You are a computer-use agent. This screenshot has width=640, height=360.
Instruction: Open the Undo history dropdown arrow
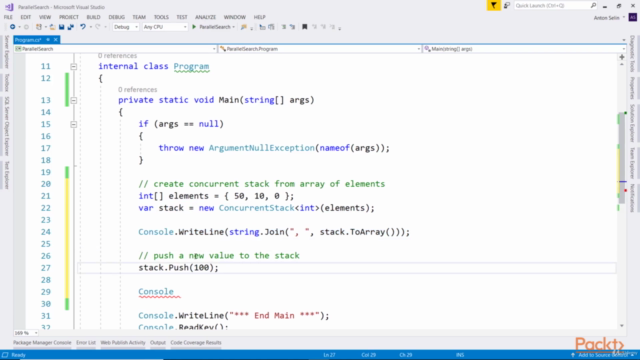[x=90, y=27]
